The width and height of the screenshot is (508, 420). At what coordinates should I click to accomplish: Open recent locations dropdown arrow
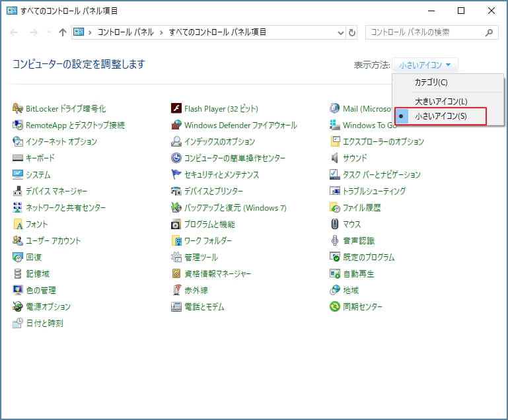pos(49,32)
